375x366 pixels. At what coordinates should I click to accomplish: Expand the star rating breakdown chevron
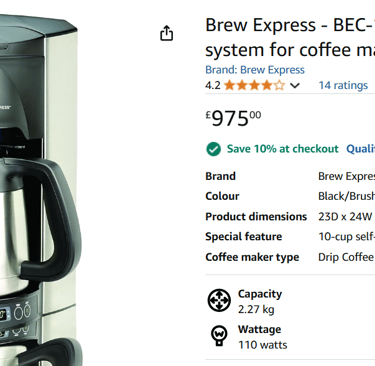[295, 86]
